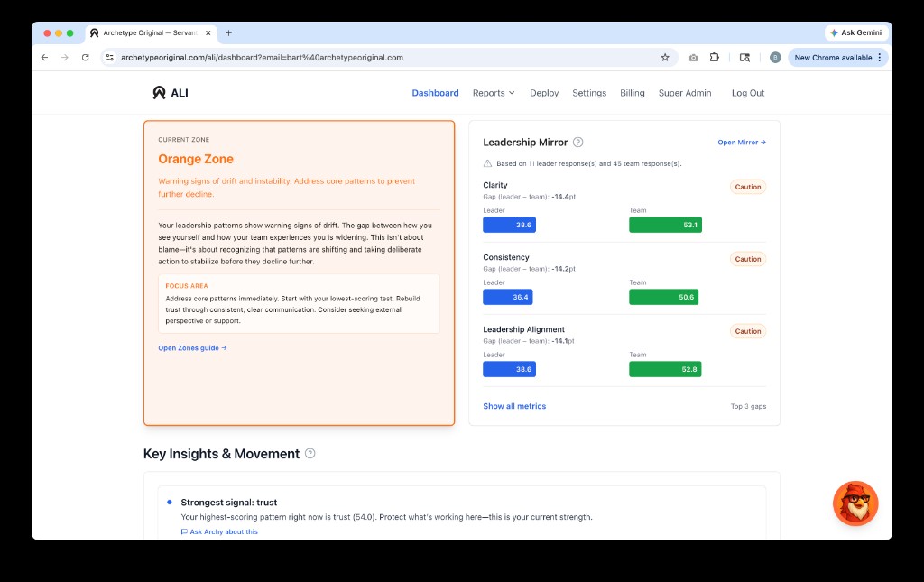Click the Consistency leader bar 36.4

click(507, 297)
